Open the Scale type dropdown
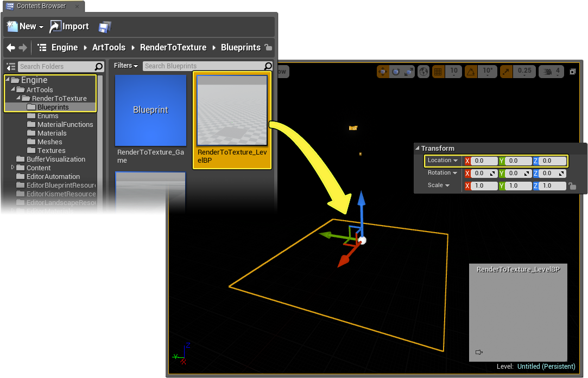This screenshot has height=378, width=588. [x=438, y=185]
